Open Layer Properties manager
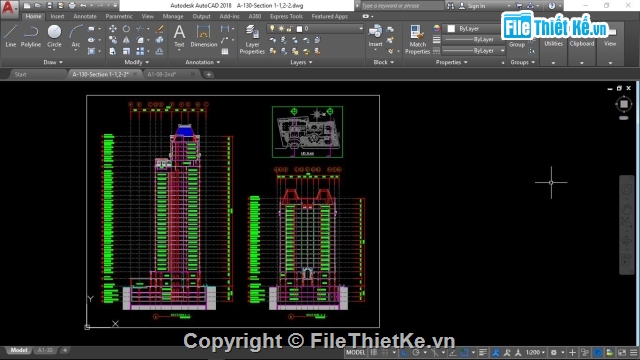 (x=252, y=39)
